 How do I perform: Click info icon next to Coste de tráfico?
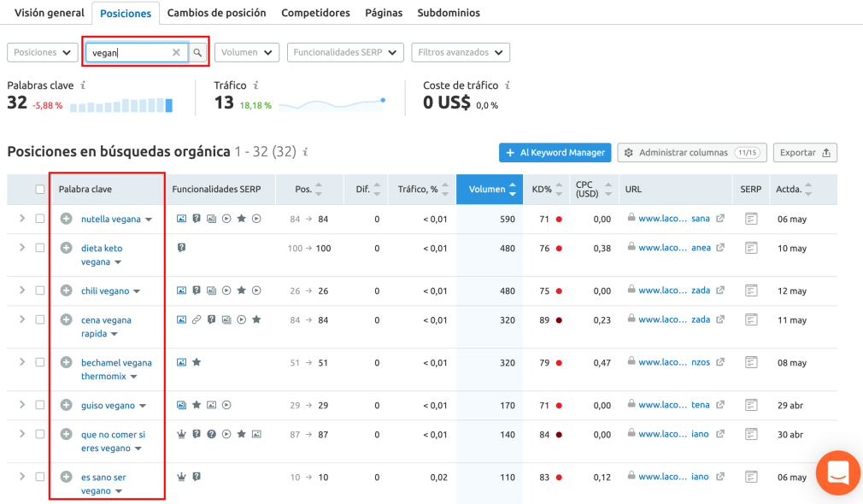pyautogui.click(x=508, y=85)
